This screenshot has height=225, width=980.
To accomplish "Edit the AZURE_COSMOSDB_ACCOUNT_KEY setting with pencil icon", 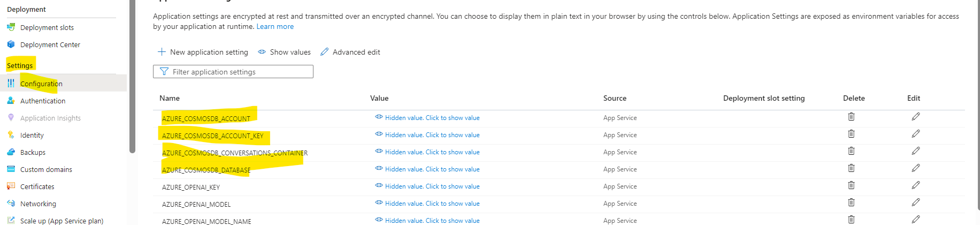I will pyautogui.click(x=916, y=134).
